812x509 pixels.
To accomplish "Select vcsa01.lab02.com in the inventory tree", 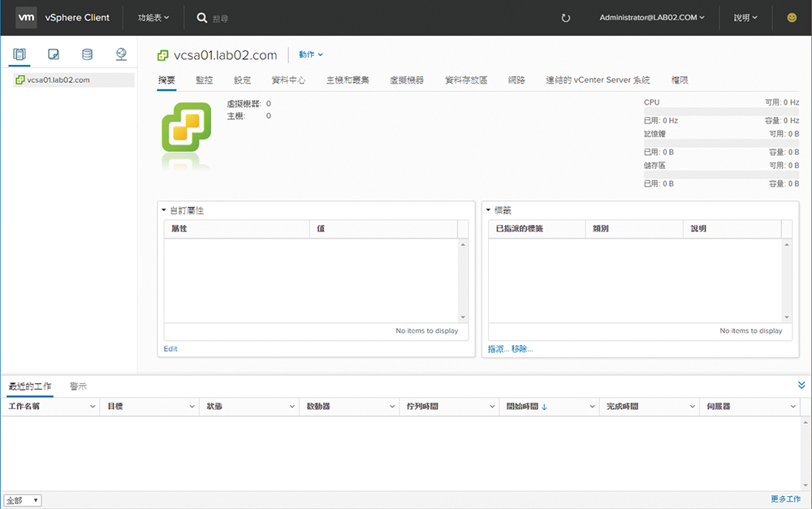I will pos(74,80).
